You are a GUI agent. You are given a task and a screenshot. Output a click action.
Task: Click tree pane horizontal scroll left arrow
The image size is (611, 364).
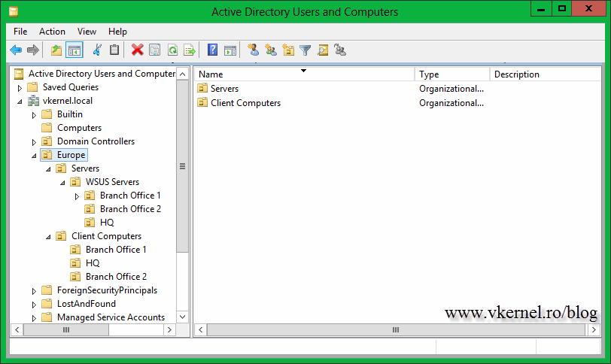tap(17, 329)
